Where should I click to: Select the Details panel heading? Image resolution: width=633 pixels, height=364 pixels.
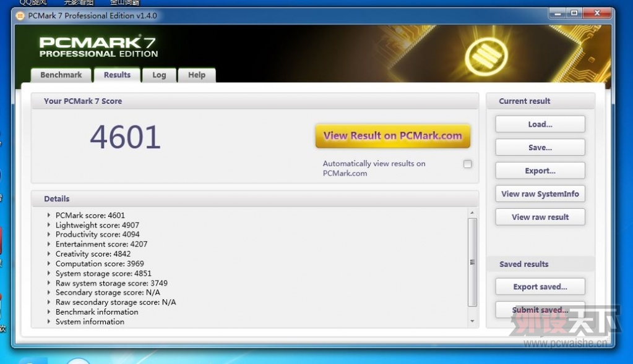56,199
